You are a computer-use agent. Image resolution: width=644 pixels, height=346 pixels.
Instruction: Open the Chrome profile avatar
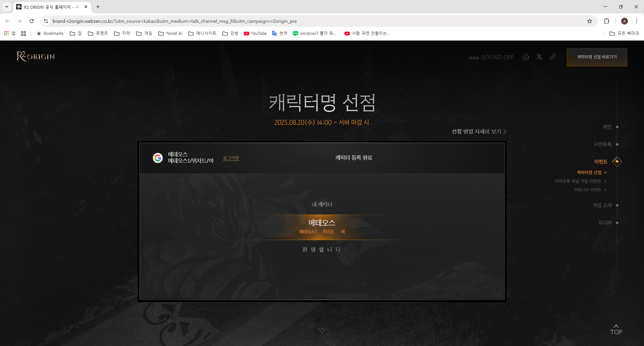625,21
